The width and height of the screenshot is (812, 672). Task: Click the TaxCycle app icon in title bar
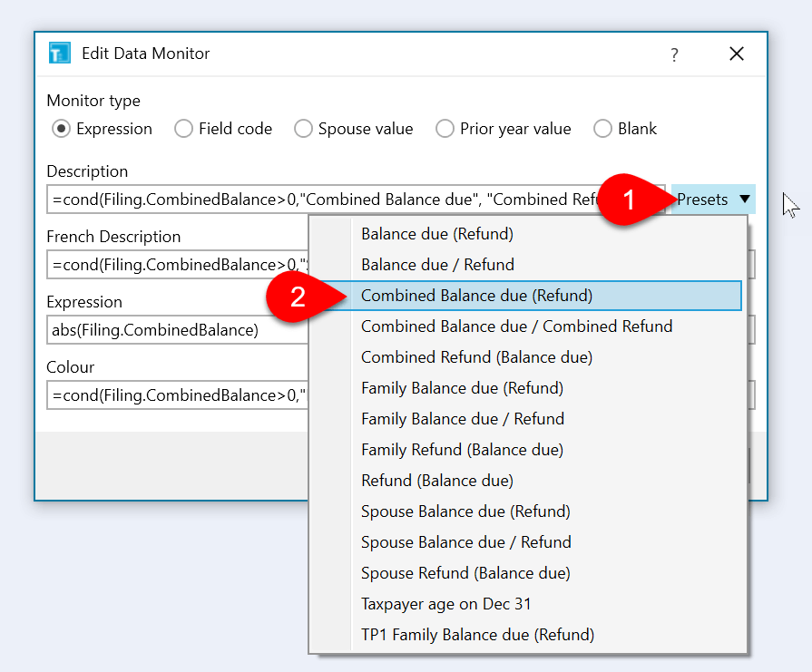click(x=60, y=53)
